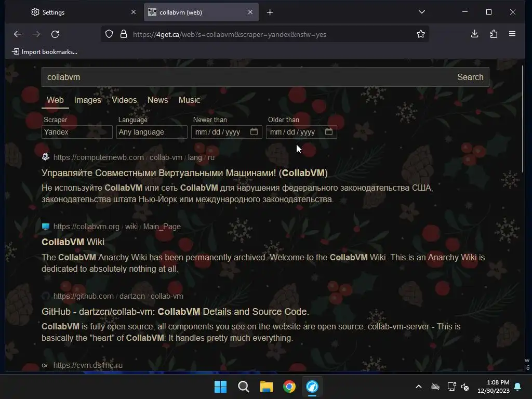Viewport: 532px width, 399px height.
Task: Bookmark this page with star icon
Action: point(421,34)
